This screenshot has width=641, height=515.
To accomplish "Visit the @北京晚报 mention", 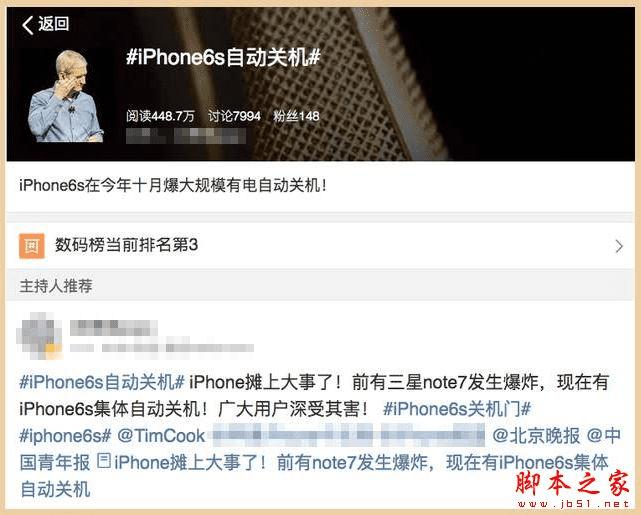I will pos(536,436).
